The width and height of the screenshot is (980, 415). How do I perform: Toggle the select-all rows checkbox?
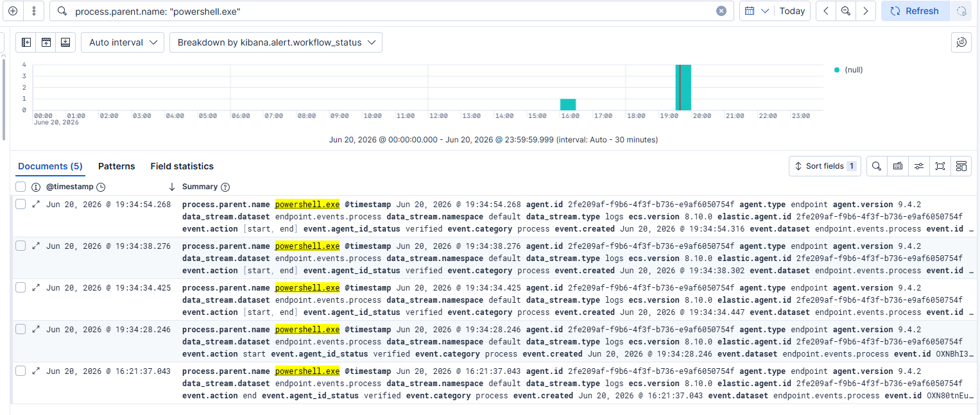pos(21,187)
